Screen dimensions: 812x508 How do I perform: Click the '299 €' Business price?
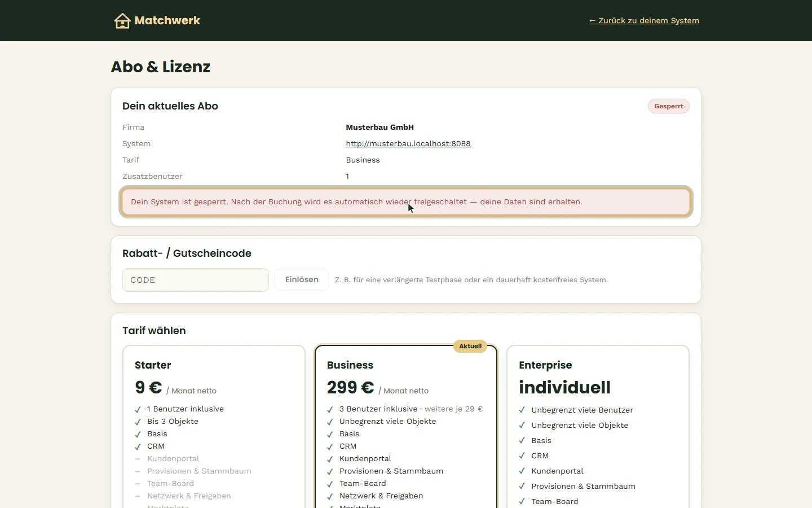click(350, 388)
